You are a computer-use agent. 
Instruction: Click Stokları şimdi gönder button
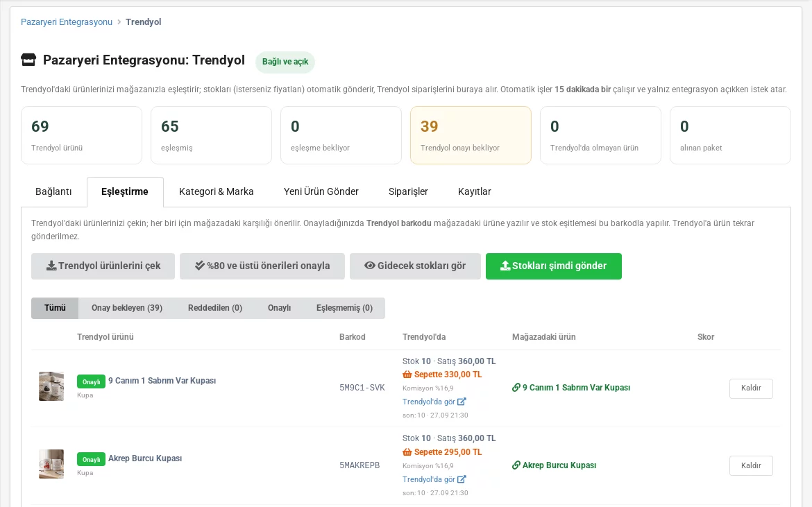click(554, 266)
